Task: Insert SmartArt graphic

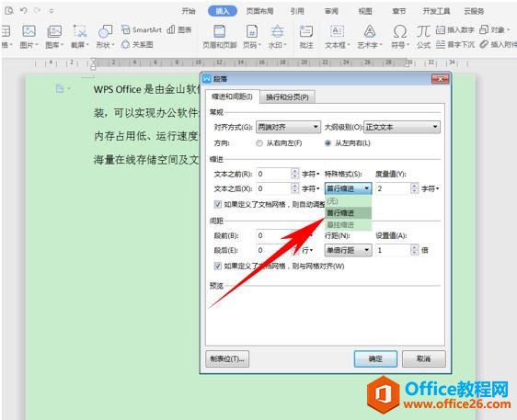Action: tap(141, 29)
